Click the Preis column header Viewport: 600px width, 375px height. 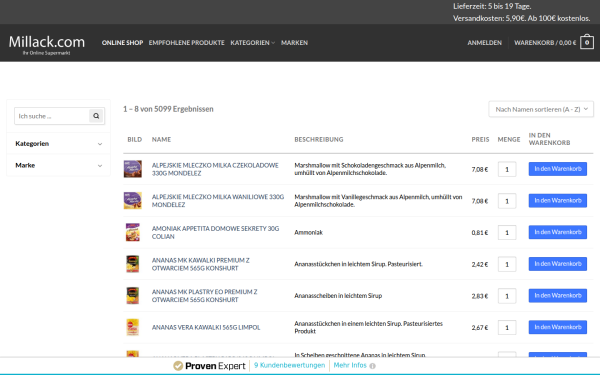[x=480, y=139]
